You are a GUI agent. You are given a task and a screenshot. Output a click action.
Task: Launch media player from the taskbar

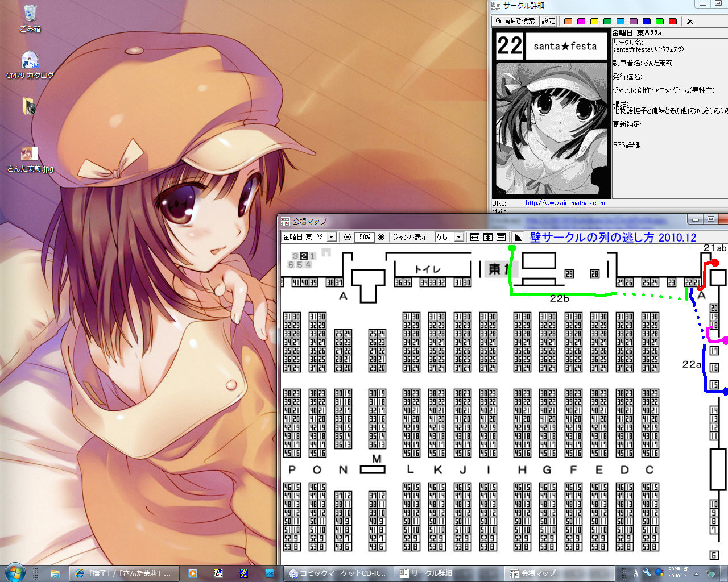point(192,573)
